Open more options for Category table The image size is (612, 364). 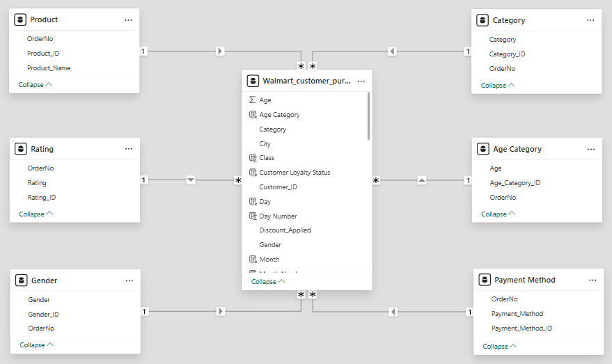(590, 20)
